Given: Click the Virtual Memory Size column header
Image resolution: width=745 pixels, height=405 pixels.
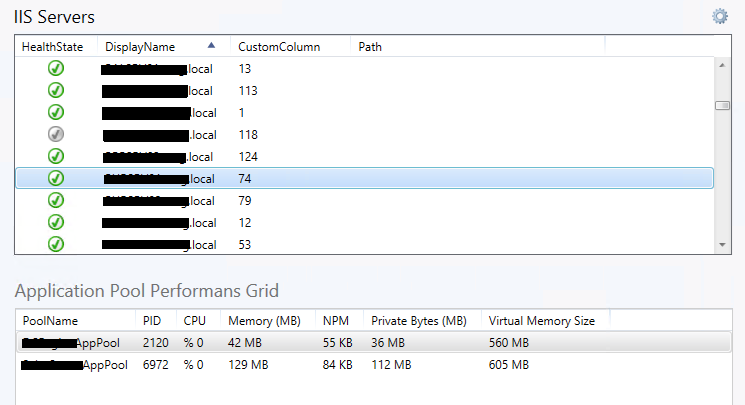Looking at the screenshot, I should pyautogui.click(x=542, y=321).
